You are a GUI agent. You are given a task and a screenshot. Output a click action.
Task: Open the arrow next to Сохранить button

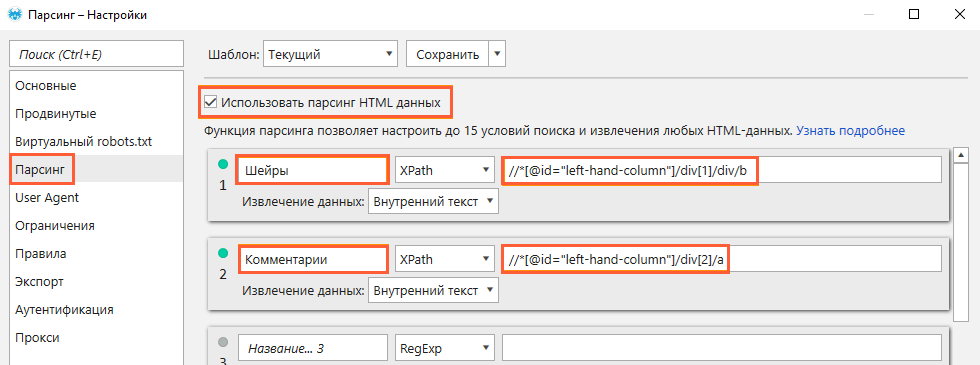(497, 54)
